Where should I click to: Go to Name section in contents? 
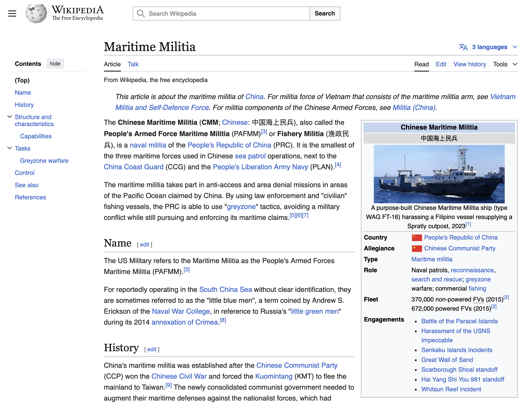(x=23, y=92)
